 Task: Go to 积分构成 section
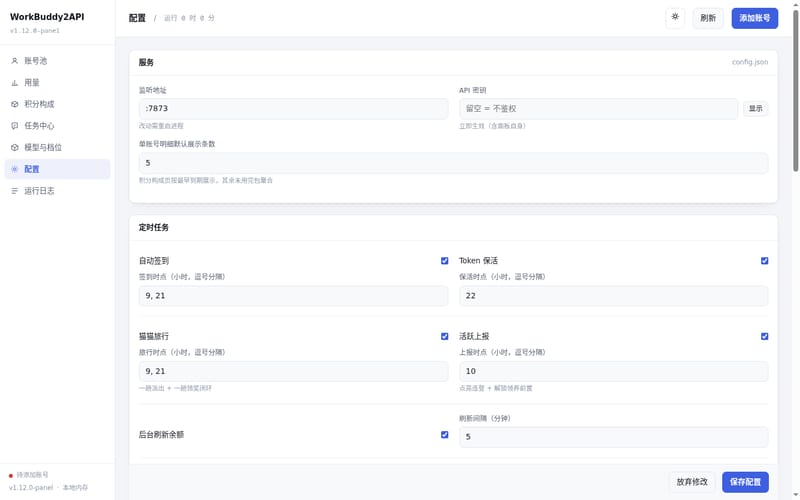coord(57,104)
